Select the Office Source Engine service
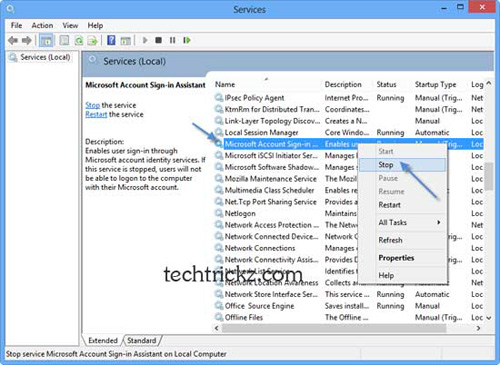Image resolution: width=500 pixels, height=365 pixels. point(349,306)
